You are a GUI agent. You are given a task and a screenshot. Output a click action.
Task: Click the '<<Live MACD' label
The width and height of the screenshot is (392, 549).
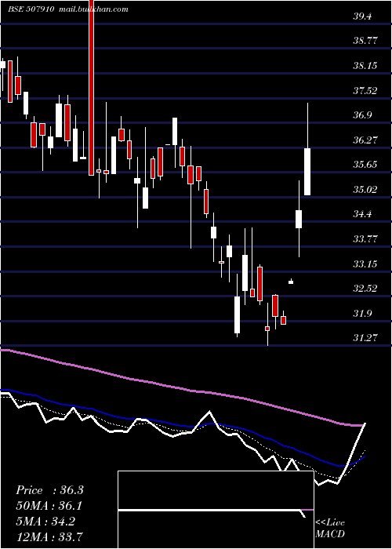point(330,528)
